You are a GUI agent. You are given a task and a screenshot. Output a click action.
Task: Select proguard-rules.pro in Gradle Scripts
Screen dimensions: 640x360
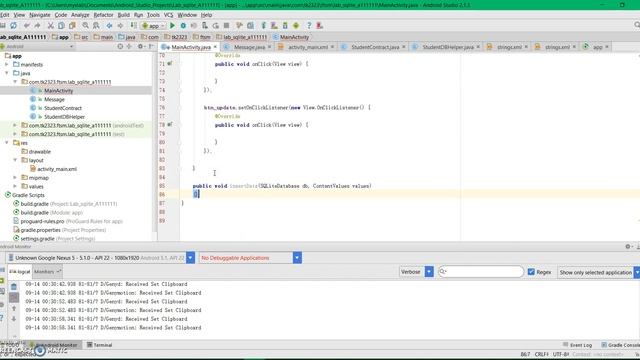click(x=42, y=221)
